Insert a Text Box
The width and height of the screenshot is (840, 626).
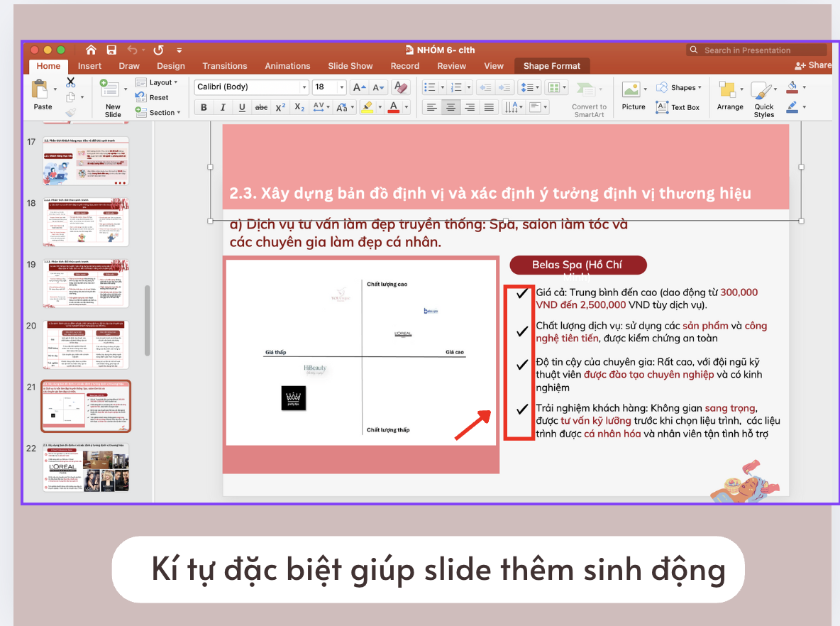click(681, 107)
